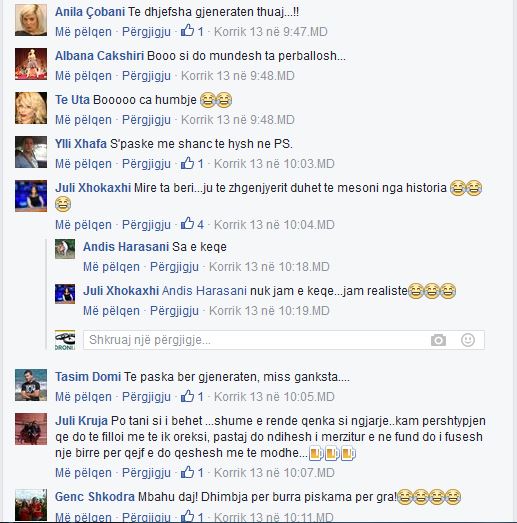Reply to Te Uta's comment with Përgjigju
The width and height of the screenshot is (517, 523).
146,120
